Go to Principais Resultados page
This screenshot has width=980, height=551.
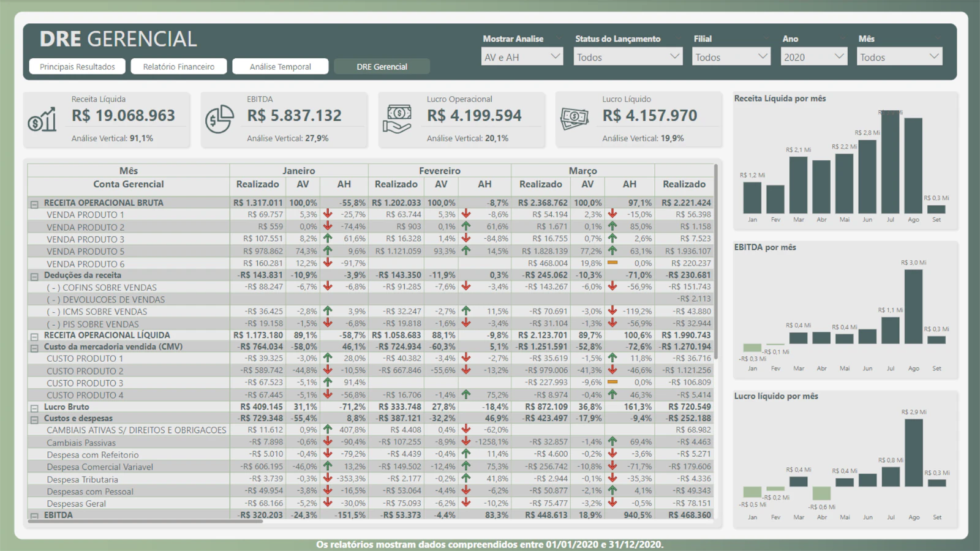click(77, 66)
